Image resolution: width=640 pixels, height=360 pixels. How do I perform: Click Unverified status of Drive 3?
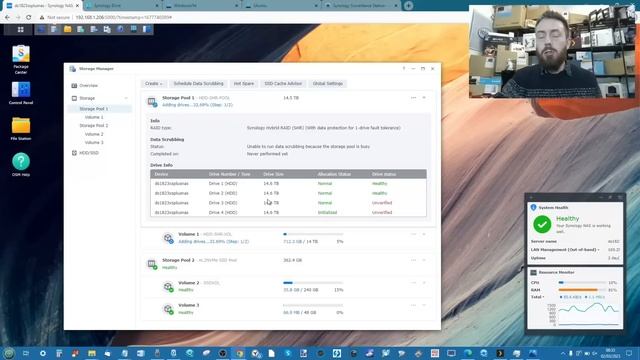[382, 203]
